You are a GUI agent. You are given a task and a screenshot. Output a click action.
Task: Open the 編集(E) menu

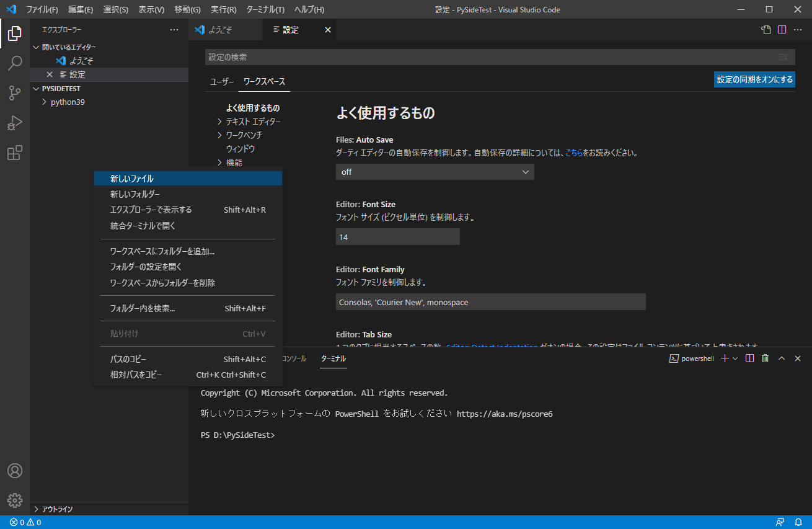point(81,9)
